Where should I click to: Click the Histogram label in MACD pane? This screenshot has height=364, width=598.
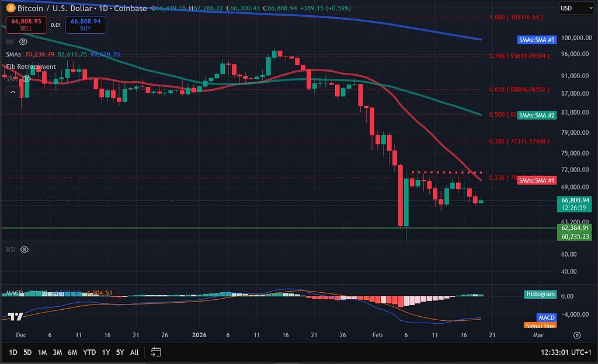point(540,294)
